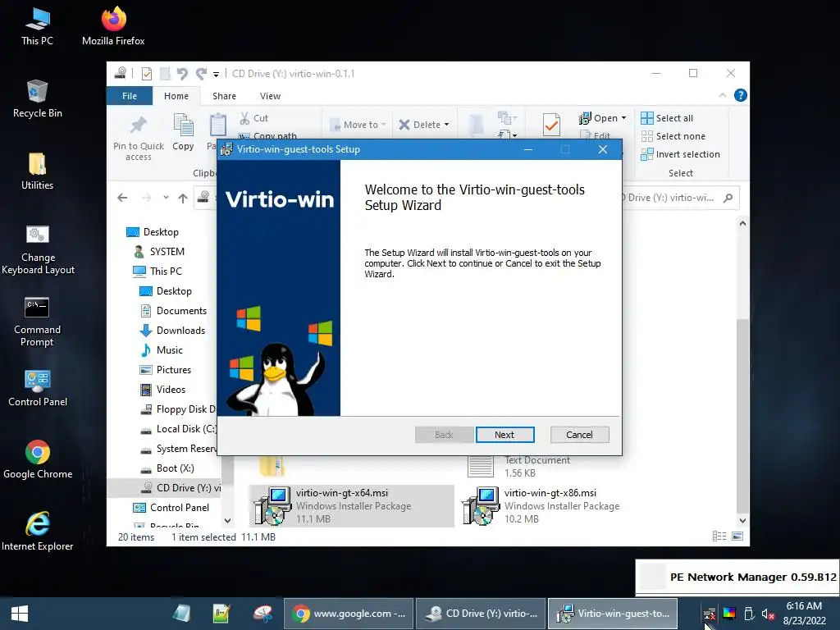Click Explorer up one level arrow
Screen dimensions: 840x630
(x=183, y=198)
